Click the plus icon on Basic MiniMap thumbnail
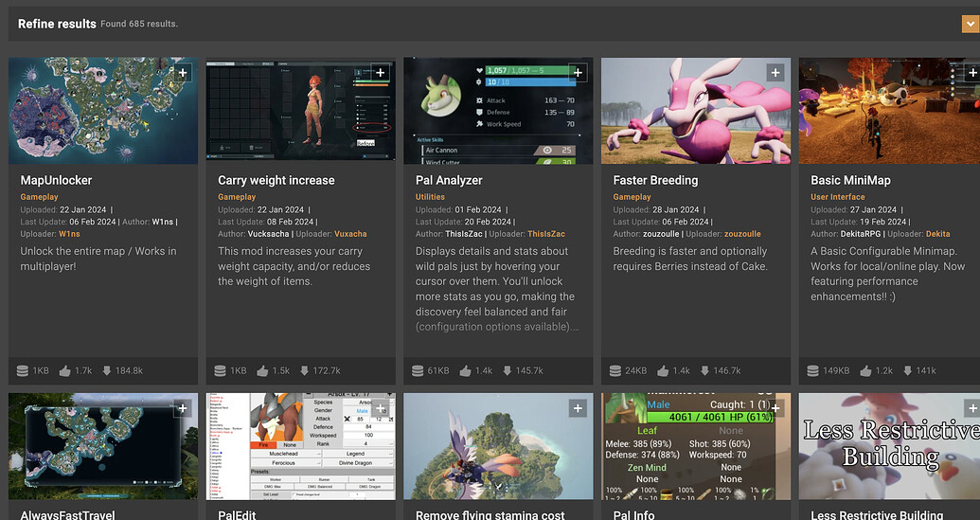 (x=972, y=73)
